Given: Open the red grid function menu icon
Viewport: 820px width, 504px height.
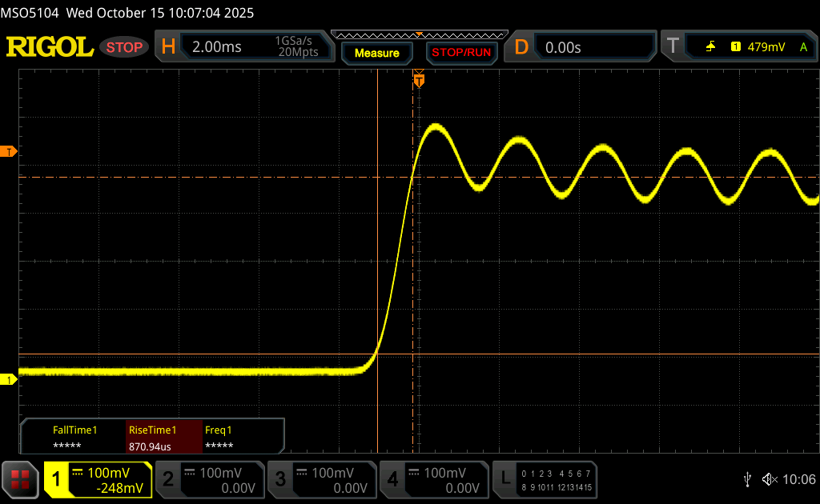Looking at the screenshot, I should tap(20, 479).
